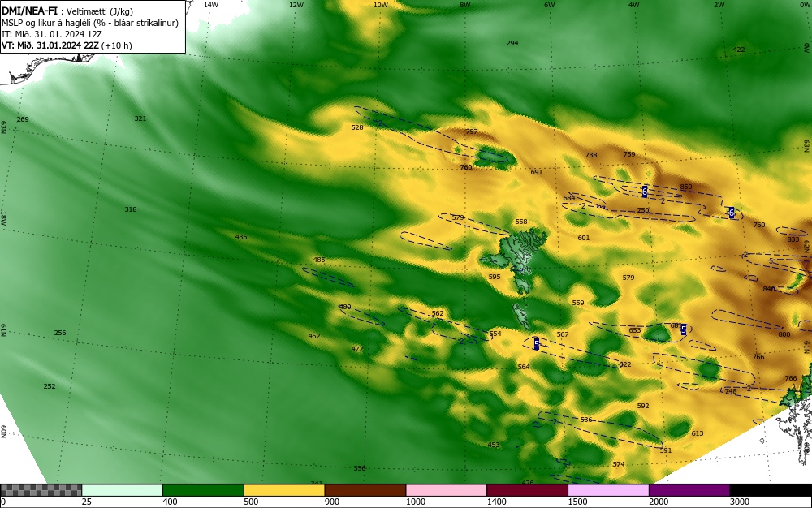
Task: Click the '2W' longitude label
Action: click(719, 5)
